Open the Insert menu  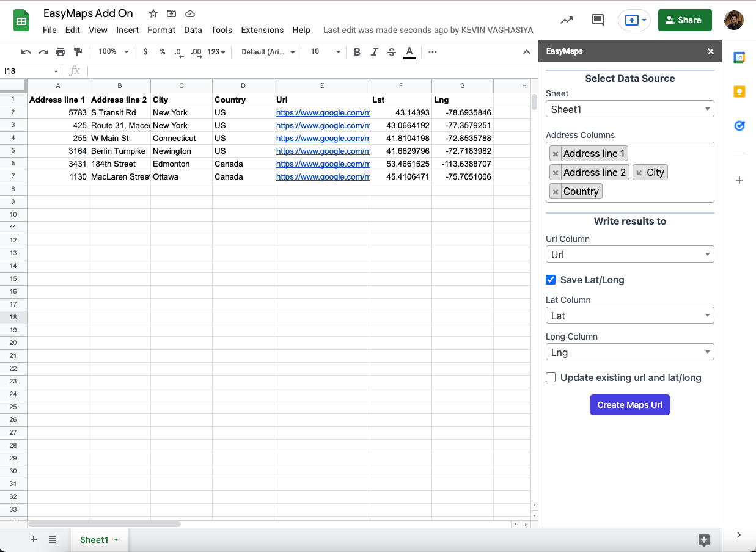pyautogui.click(x=128, y=30)
